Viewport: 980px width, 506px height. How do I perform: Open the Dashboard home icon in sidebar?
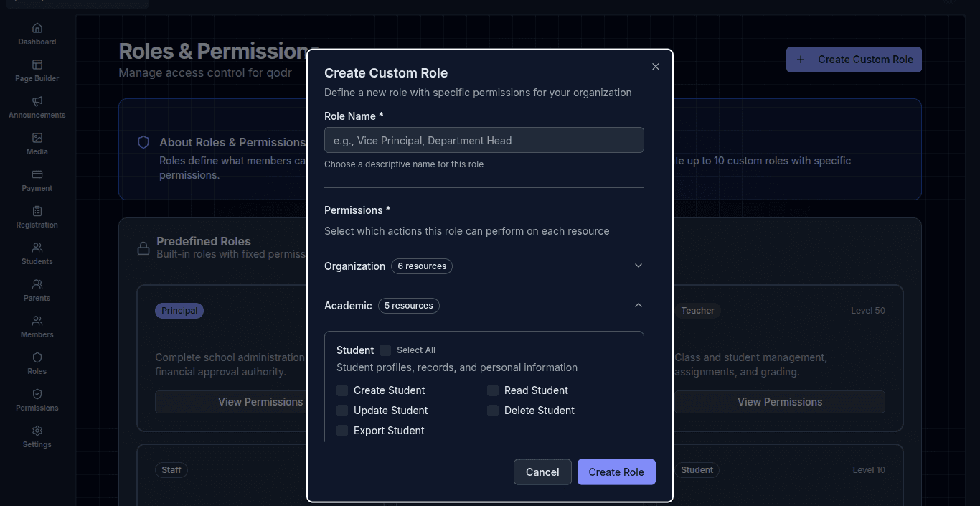coord(37,28)
